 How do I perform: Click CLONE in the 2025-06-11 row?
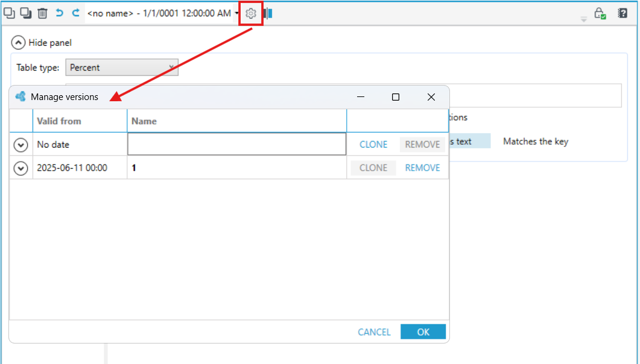373,168
